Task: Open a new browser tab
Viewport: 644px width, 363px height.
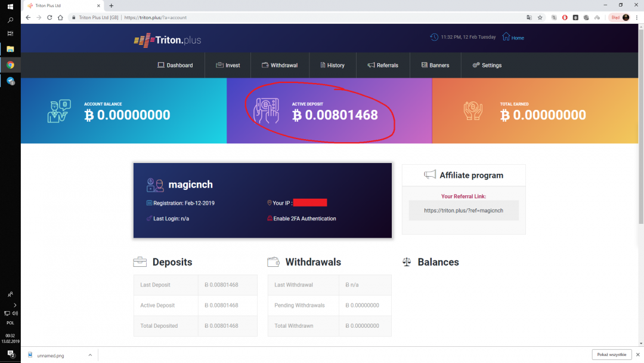Action: 111,5
